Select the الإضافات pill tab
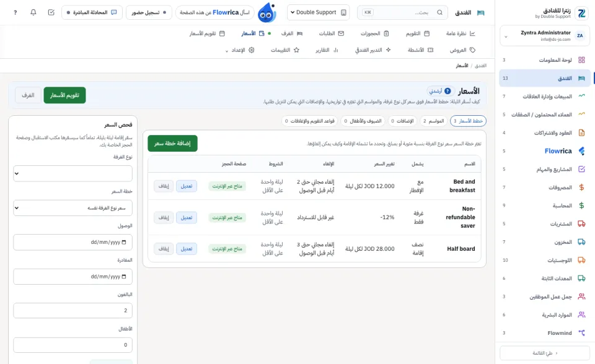The width and height of the screenshot is (595, 364). [402, 121]
